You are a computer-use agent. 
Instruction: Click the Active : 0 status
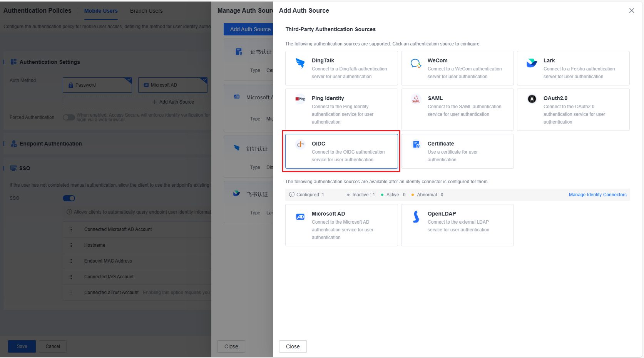tap(393, 195)
